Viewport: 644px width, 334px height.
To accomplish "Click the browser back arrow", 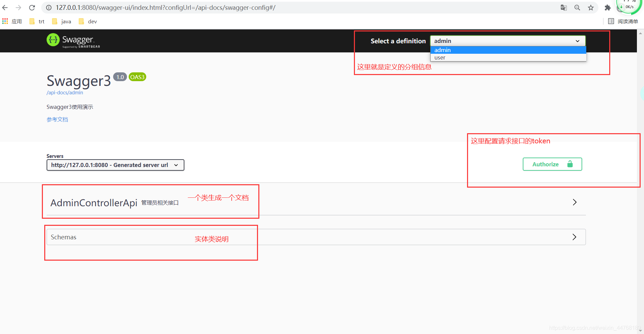I will [x=5, y=7].
